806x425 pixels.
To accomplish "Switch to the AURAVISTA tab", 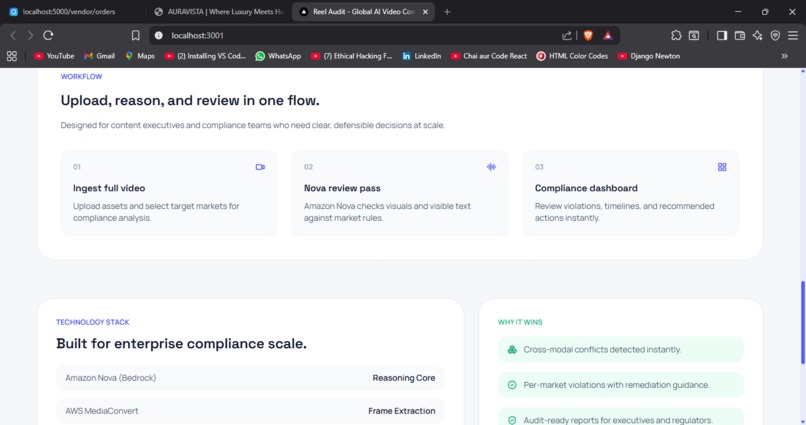I will click(x=219, y=12).
